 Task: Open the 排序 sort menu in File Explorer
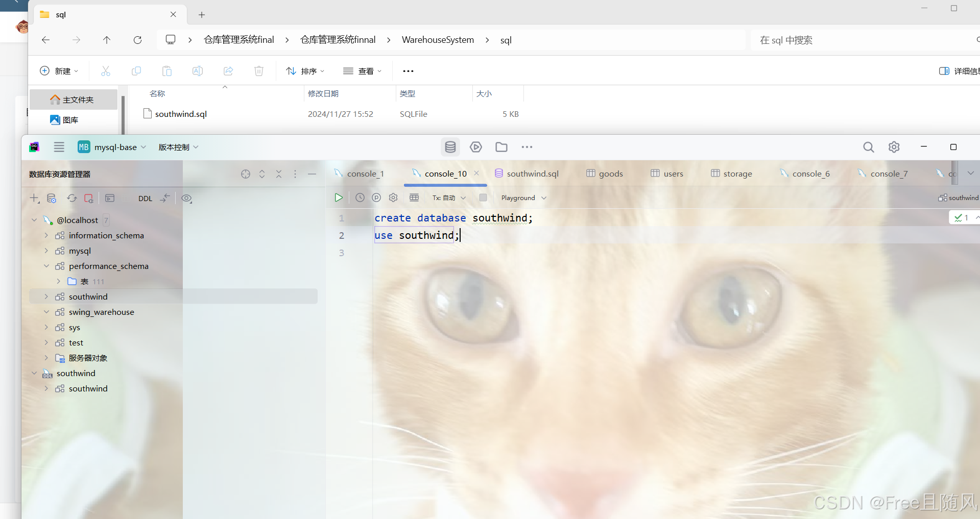[305, 71]
